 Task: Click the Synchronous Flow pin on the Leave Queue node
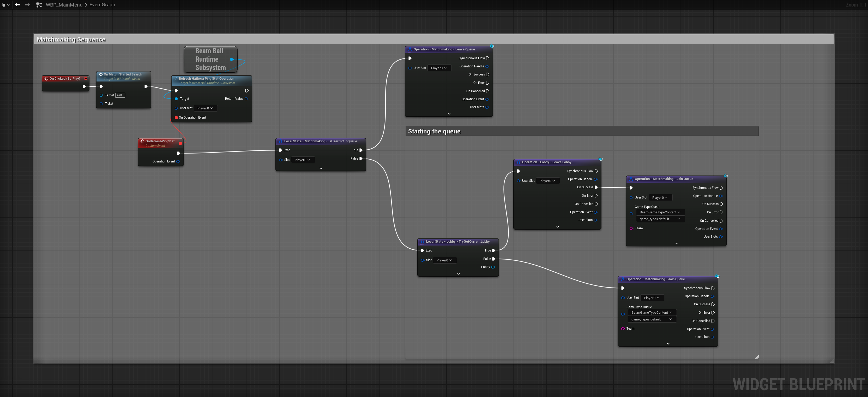(487, 58)
